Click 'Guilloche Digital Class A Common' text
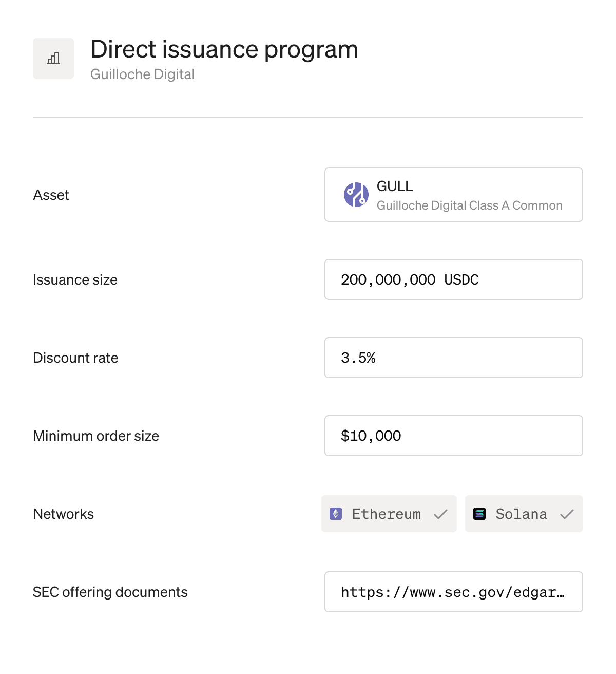The width and height of the screenshot is (616, 674). click(470, 205)
